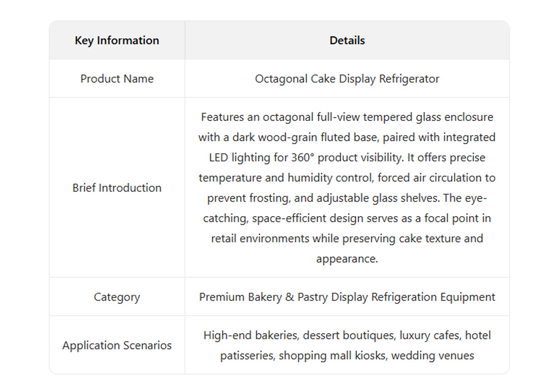This screenshot has height=392, width=560.
Task: Click the words "LED lighting"
Action: [x=240, y=157]
